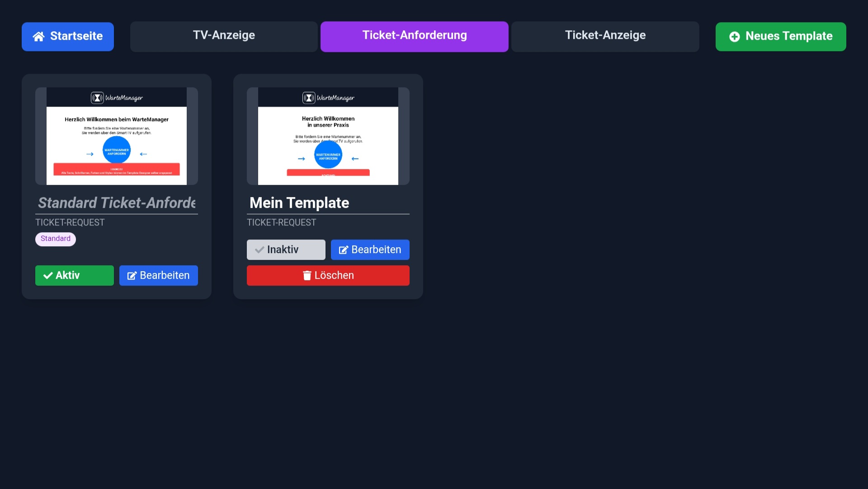Image resolution: width=868 pixels, height=489 pixels.
Task: Click the pencil icon on Standard template's Bearbeiten
Action: coord(132,276)
